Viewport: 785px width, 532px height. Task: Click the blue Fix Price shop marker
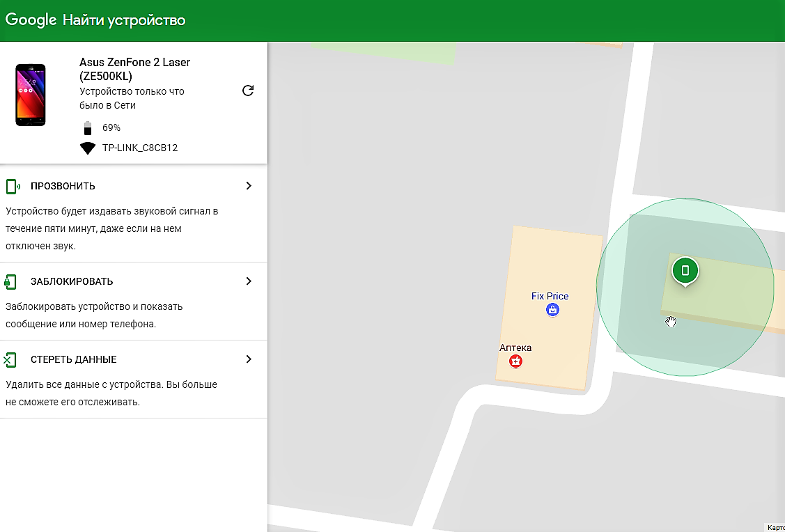[552, 310]
